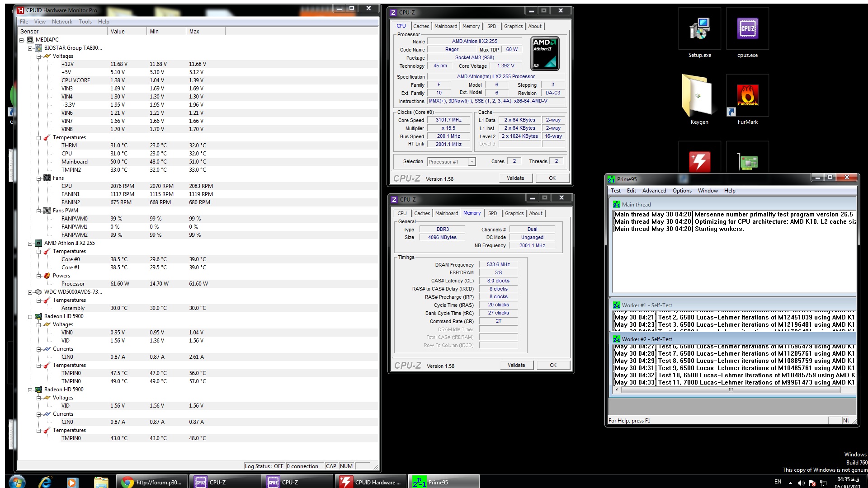Click the 3101.7 MHz Core Speed value

448,120
